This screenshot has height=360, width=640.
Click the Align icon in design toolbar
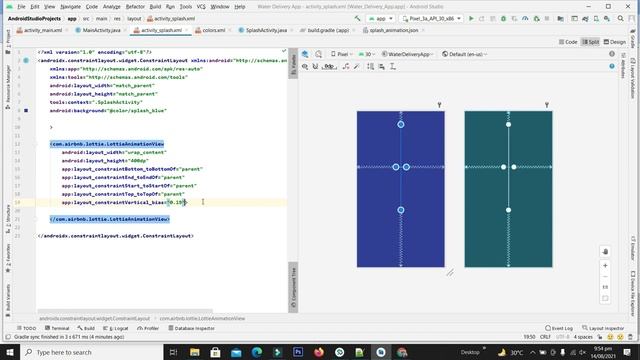[x=382, y=66]
